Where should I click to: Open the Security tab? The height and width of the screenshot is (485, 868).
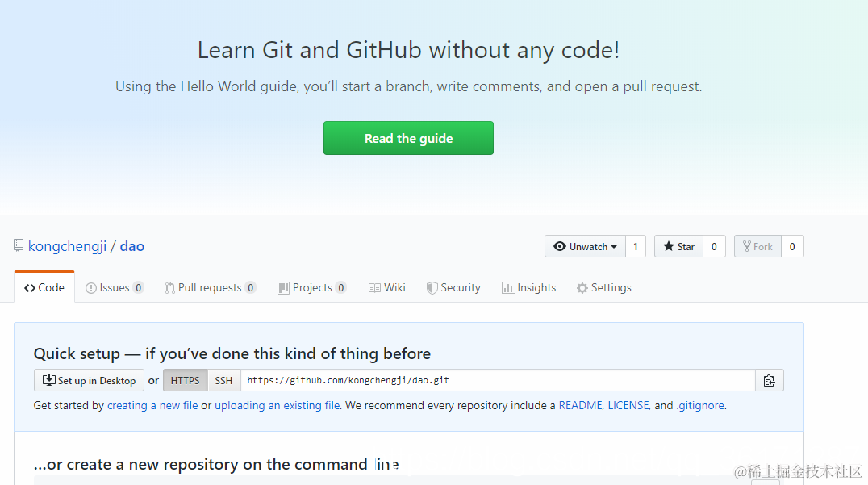click(x=453, y=287)
